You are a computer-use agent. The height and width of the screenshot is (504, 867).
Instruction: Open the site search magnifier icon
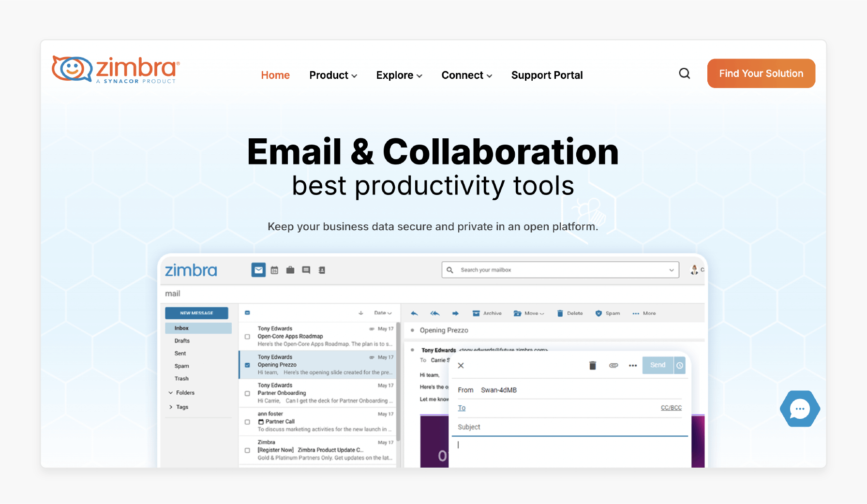coord(684,74)
